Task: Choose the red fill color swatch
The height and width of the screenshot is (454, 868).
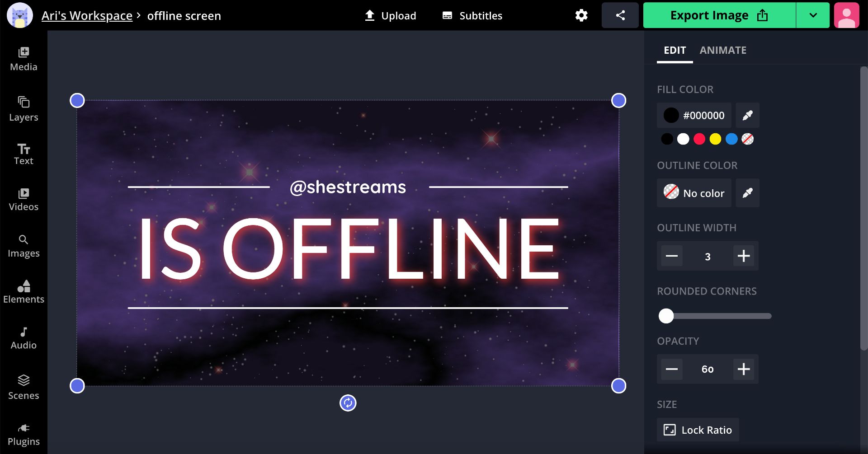Action: [699, 139]
